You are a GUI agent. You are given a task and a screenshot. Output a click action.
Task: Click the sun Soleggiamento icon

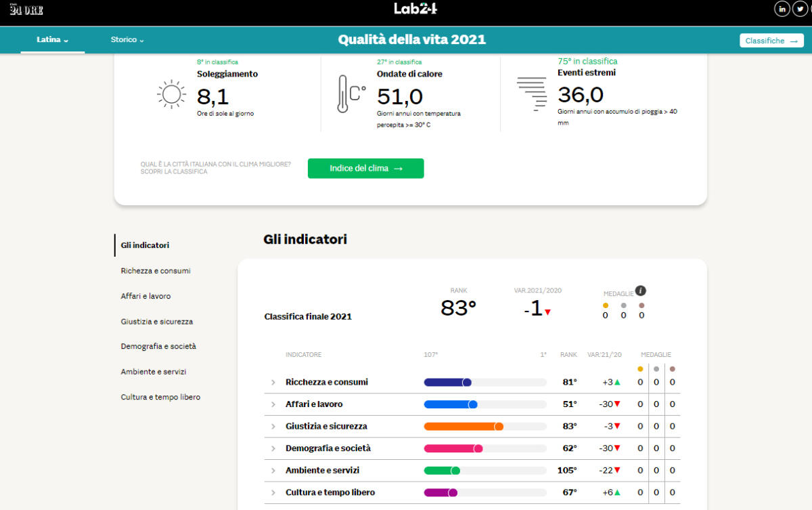[x=171, y=94]
